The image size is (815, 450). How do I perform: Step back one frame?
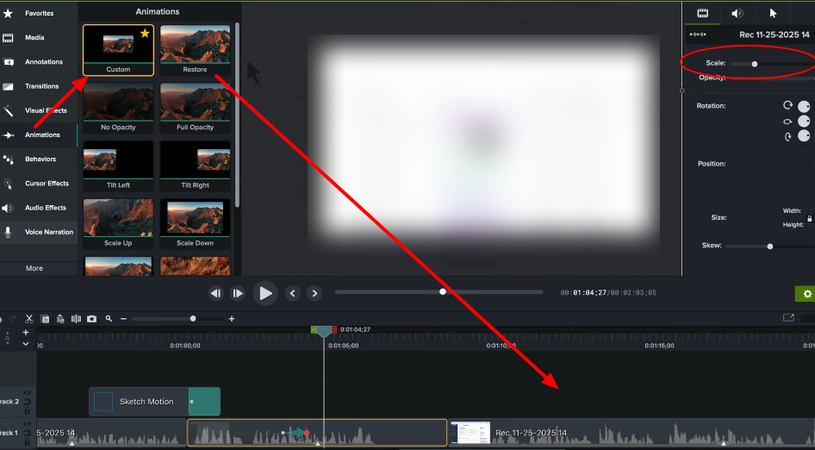coord(216,293)
